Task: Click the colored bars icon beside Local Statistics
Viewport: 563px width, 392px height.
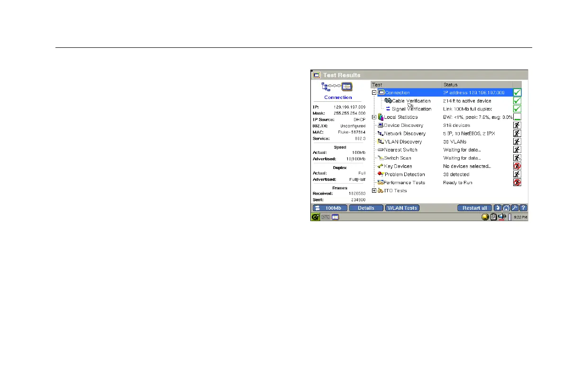Action: [x=380, y=117]
